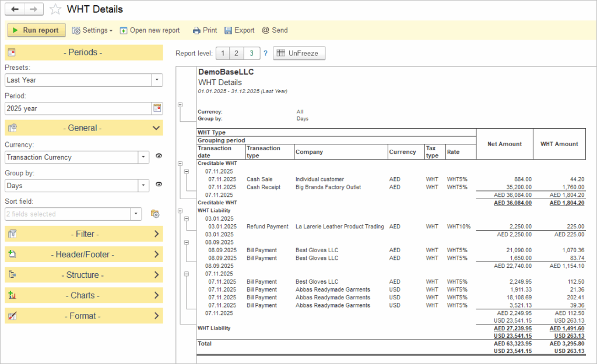Screen dimensions: 597x364
Task: Click the forward navigation arrow
Action: coord(34,9)
